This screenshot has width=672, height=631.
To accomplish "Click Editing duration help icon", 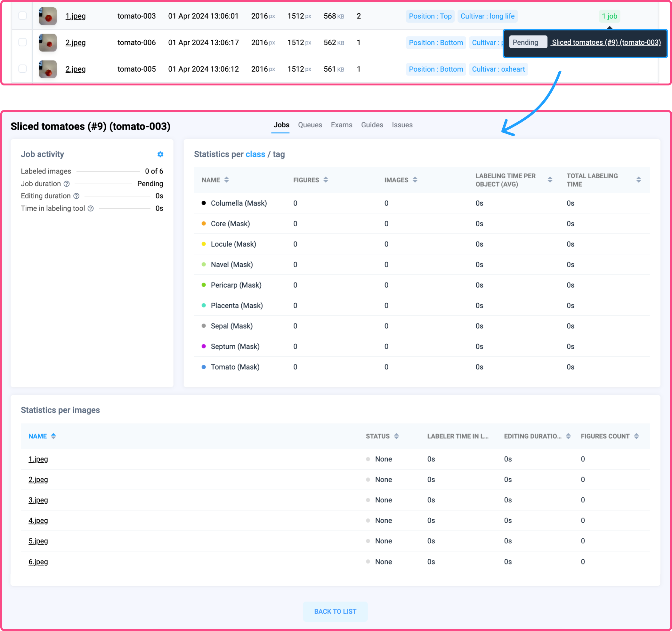I will pyautogui.click(x=77, y=196).
